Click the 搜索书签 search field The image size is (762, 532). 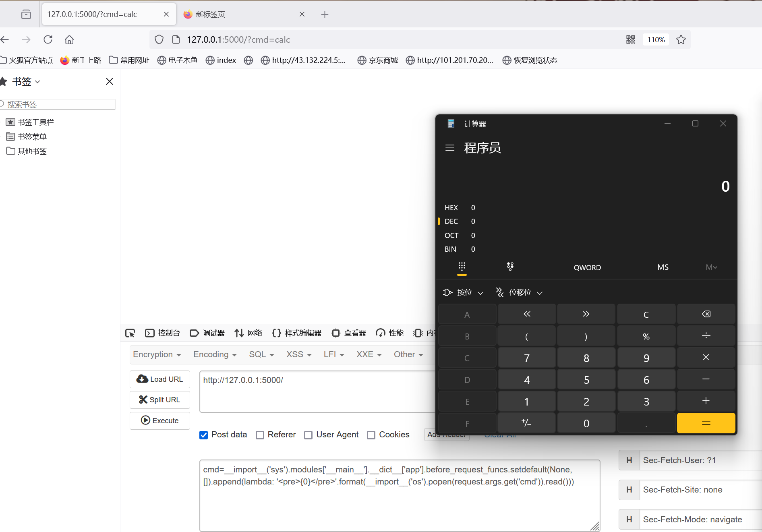click(x=58, y=104)
